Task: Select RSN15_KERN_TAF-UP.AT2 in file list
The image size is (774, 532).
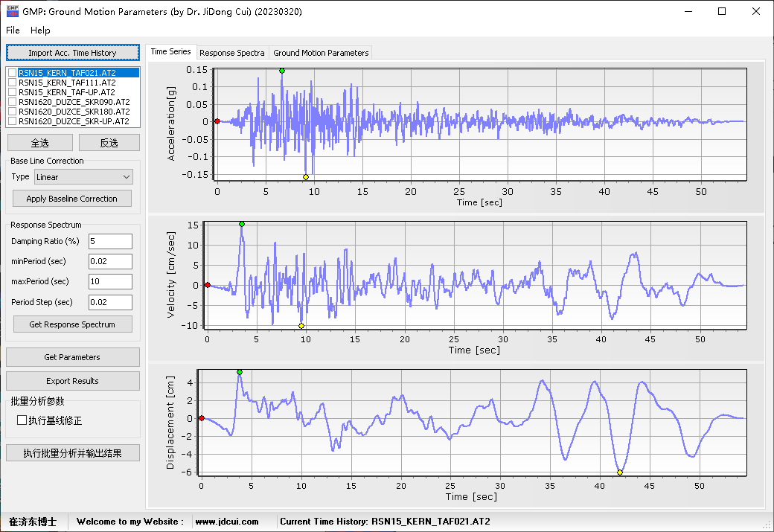Action: point(67,92)
